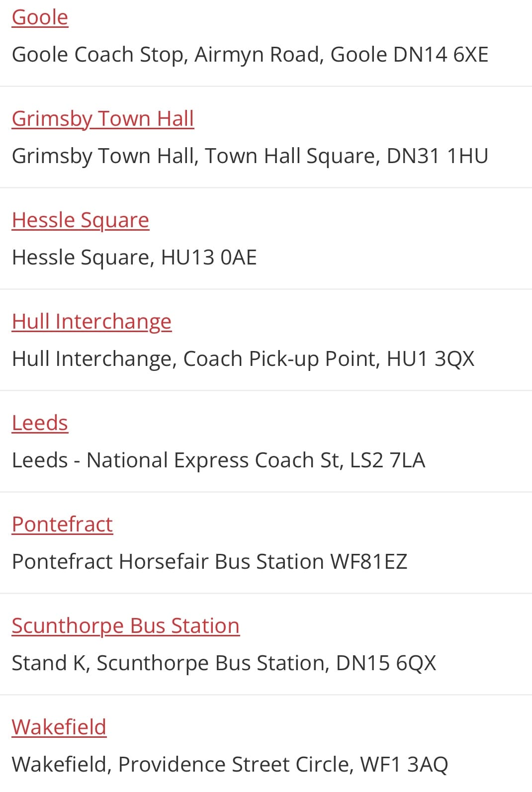
Task: Select the Leeds pickup link
Action: (40, 423)
